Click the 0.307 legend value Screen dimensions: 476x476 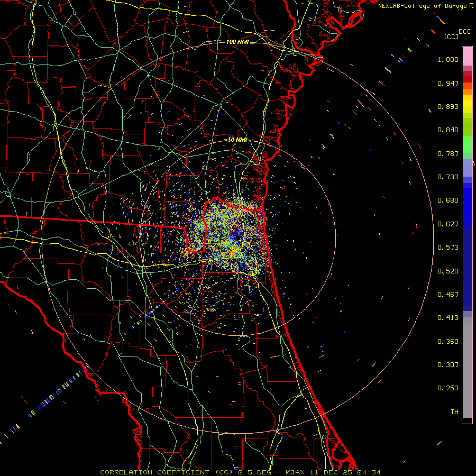(x=448, y=365)
